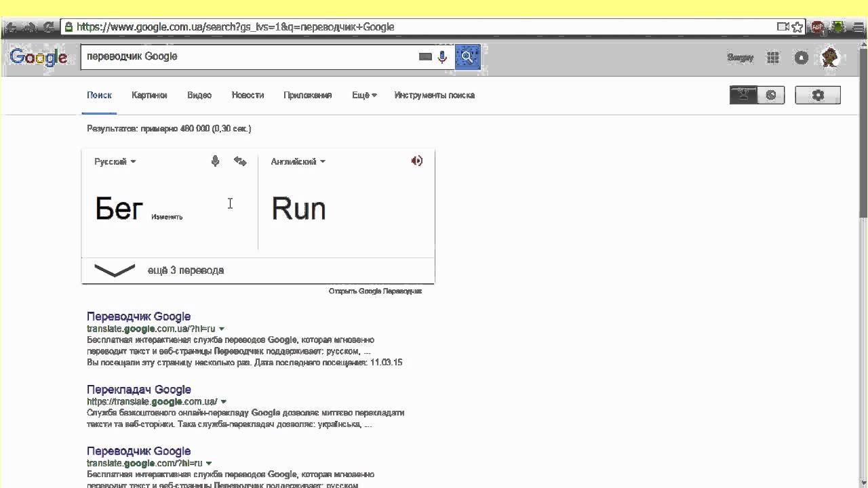
Task: Change source language Русский dropdown
Action: [115, 161]
